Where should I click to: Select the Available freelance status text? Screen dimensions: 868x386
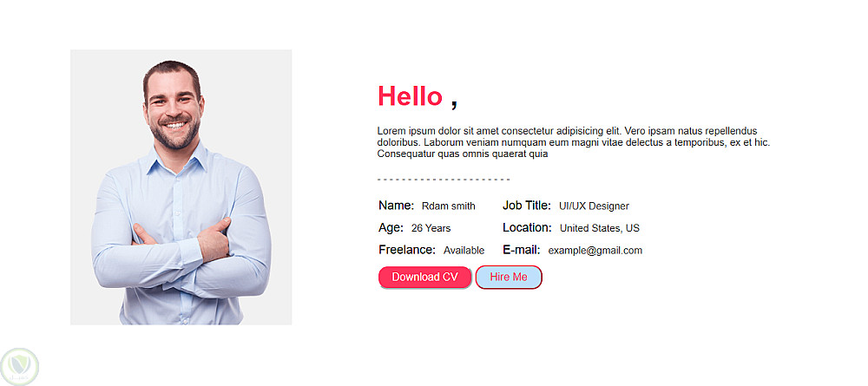464,251
